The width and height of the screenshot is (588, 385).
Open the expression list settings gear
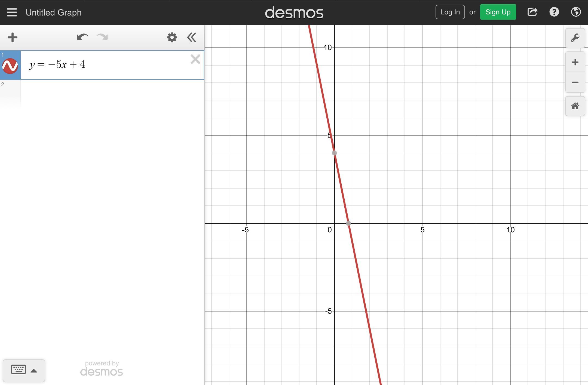pos(172,38)
